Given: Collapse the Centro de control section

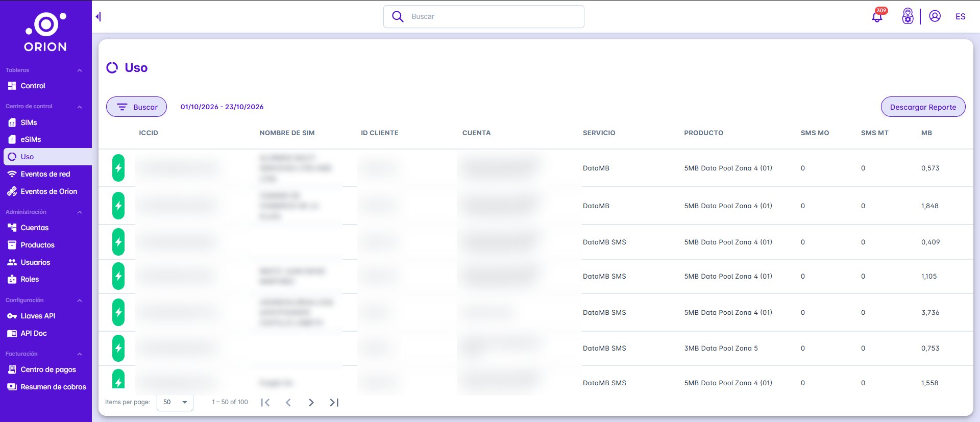Looking at the screenshot, I should [80, 107].
